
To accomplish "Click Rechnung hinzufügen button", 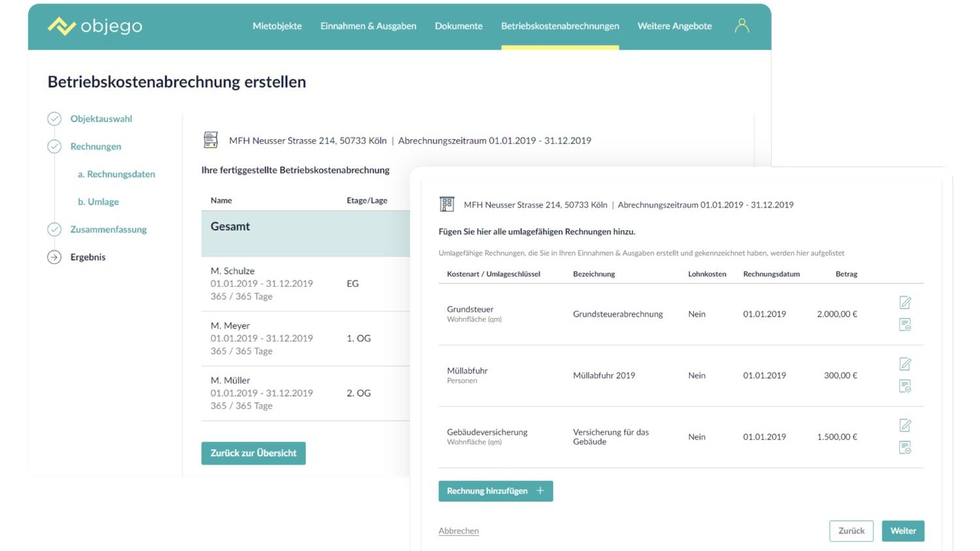I will (496, 491).
